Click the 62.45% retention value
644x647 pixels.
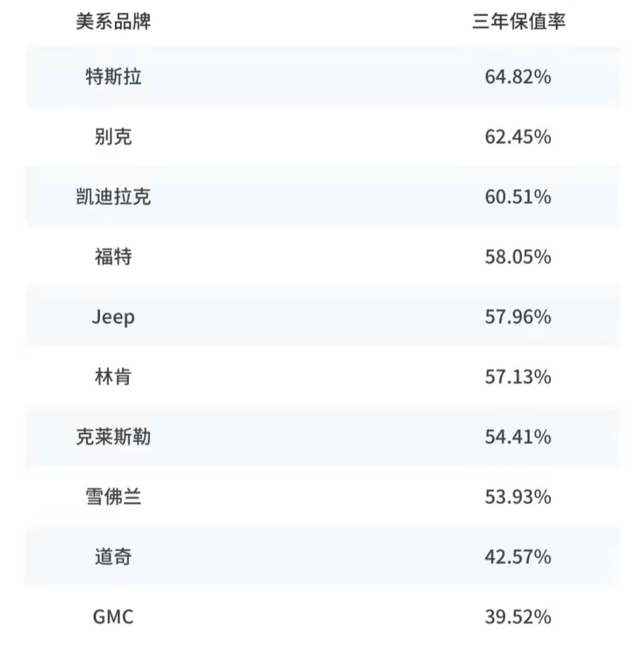[518, 137]
